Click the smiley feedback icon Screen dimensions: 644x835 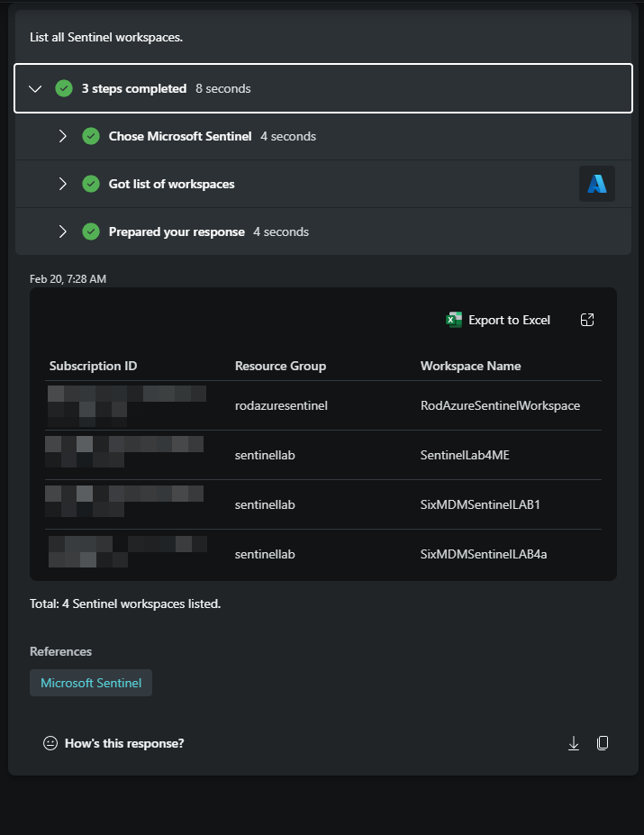click(x=50, y=743)
